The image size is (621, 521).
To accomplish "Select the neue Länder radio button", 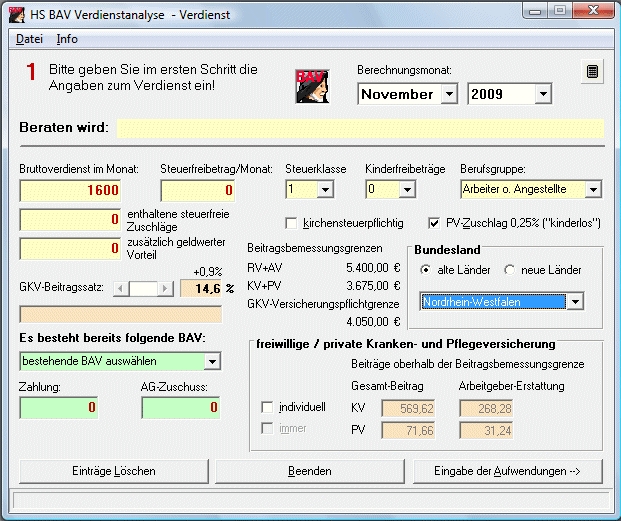I will pyautogui.click(x=510, y=270).
